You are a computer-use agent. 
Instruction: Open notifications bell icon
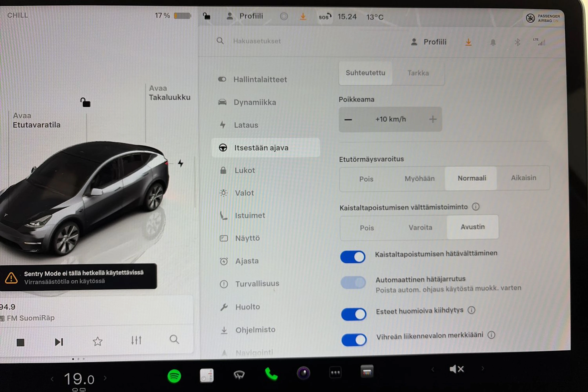[x=493, y=43]
